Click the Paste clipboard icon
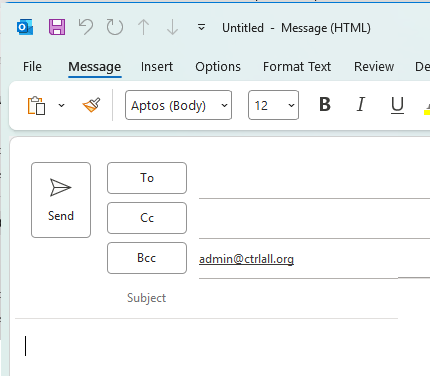This screenshot has width=430, height=376. (x=36, y=106)
